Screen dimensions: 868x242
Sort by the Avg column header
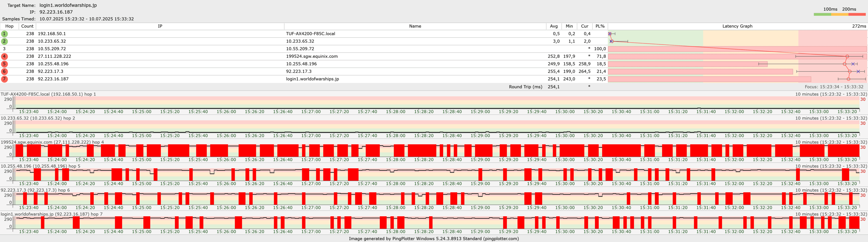point(554,26)
